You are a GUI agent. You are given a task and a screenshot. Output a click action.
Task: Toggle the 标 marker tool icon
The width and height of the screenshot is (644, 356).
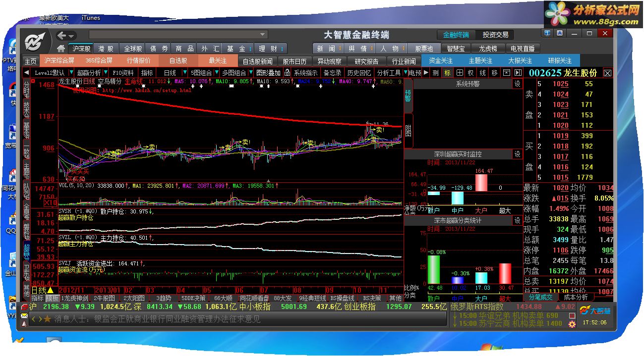click(x=448, y=73)
